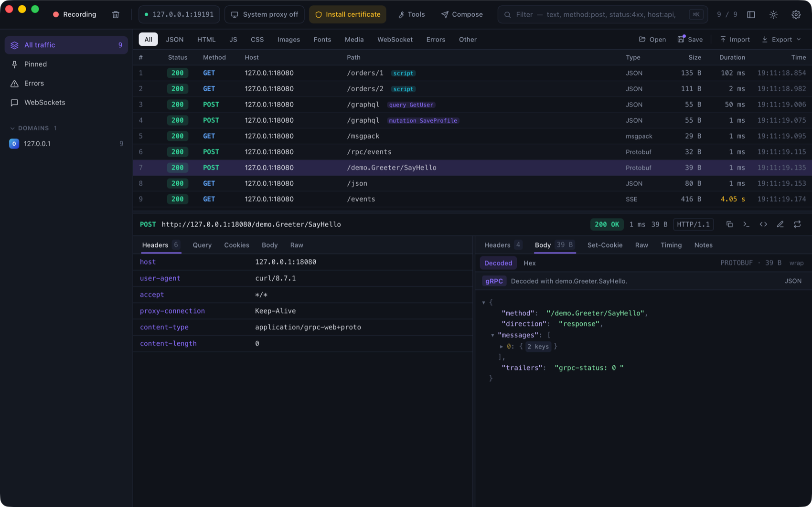Collapse the root JSON object
This screenshot has width=812, height=507.
click(x=483, y=302)
